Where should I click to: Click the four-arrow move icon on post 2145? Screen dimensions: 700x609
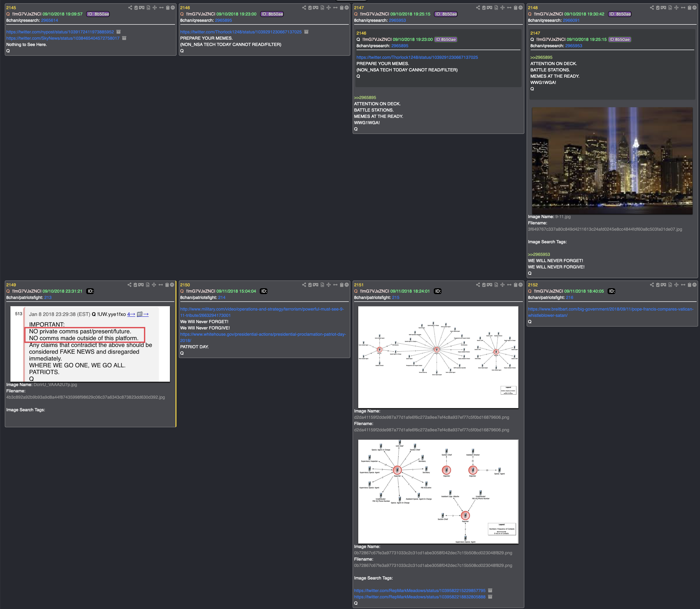155,8
